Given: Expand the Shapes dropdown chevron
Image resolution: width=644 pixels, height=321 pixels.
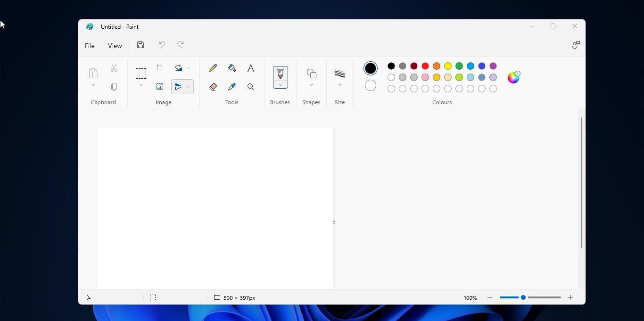Looking at the screenshot, I should (x=312, y=85).
